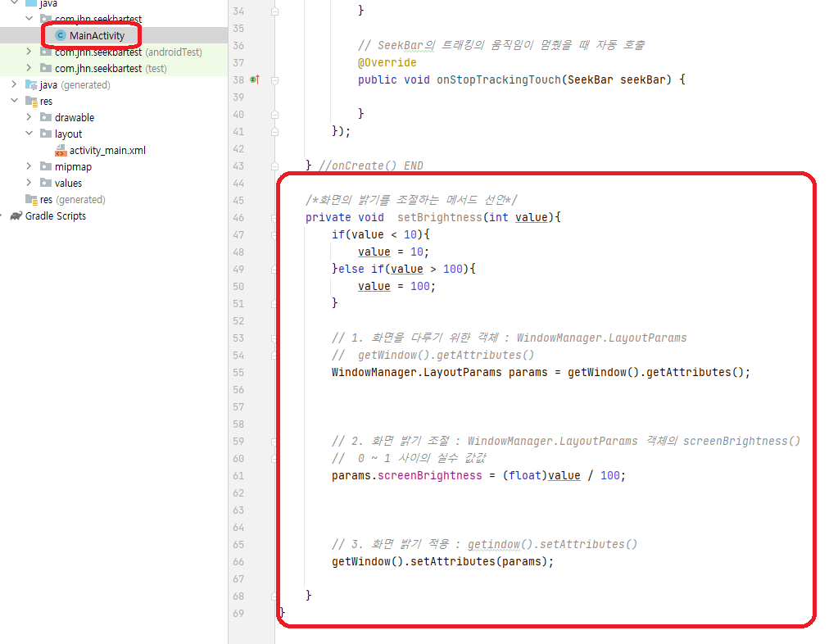Expand com.jhn.seekbartest (androidTest) package
The image size is (838, 644).
[29, 52]
